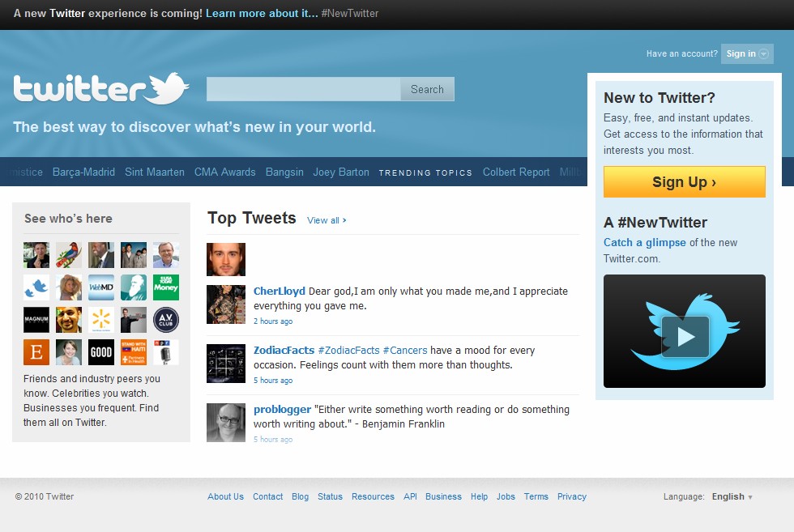
Task: Open the orange Etsy 'E' avatar
Action: tap(36, 351)
